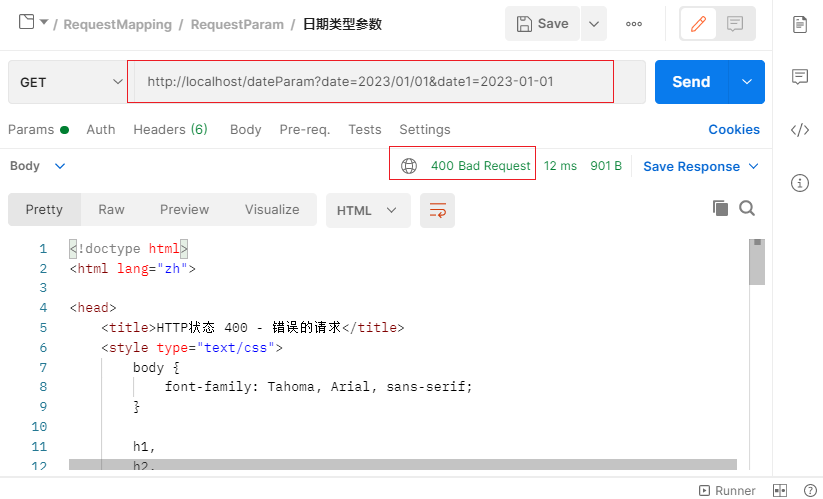Click the 日期类型参数 request name
Image resolution: width=823 pixels, height=499 pixels.
click(342, 24)
